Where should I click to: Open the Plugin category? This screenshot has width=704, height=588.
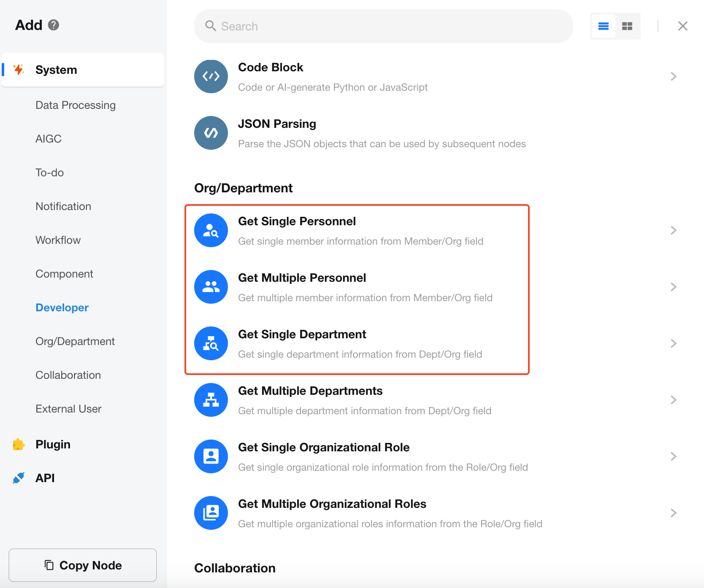[x=53, y=444]
